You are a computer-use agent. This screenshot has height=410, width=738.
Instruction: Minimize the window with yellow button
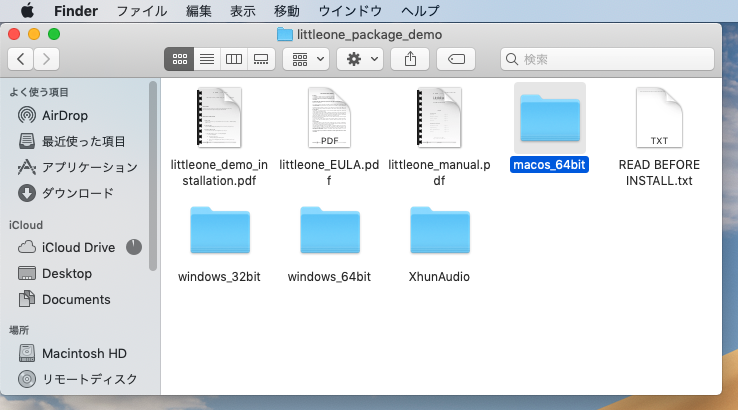point(34,34)
